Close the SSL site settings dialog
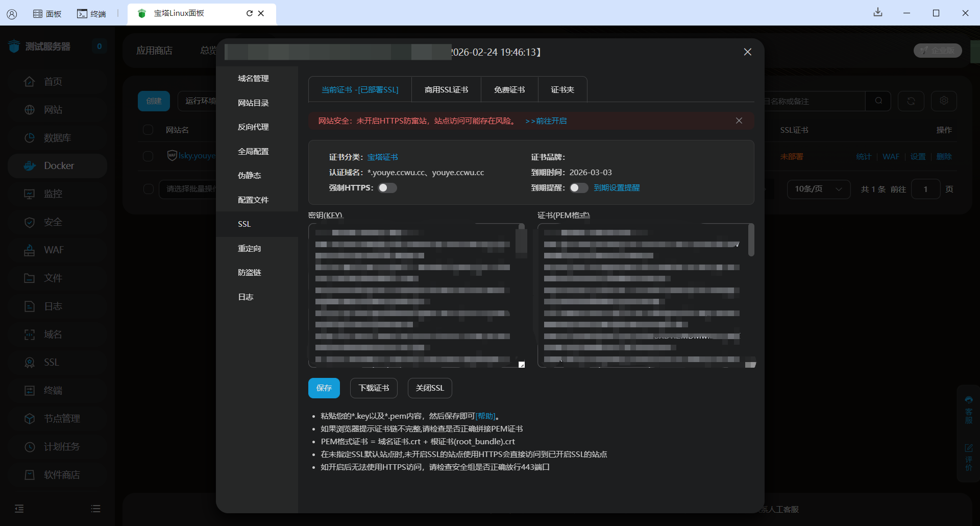The width and height of the screenshot is (980, 526). click(747, 52)
